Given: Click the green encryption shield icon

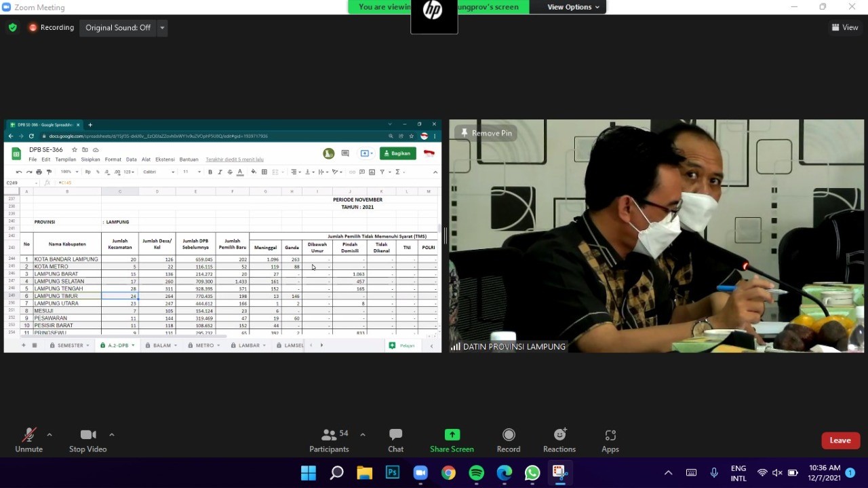Looking at the screenshot, I should click(12, 28).
